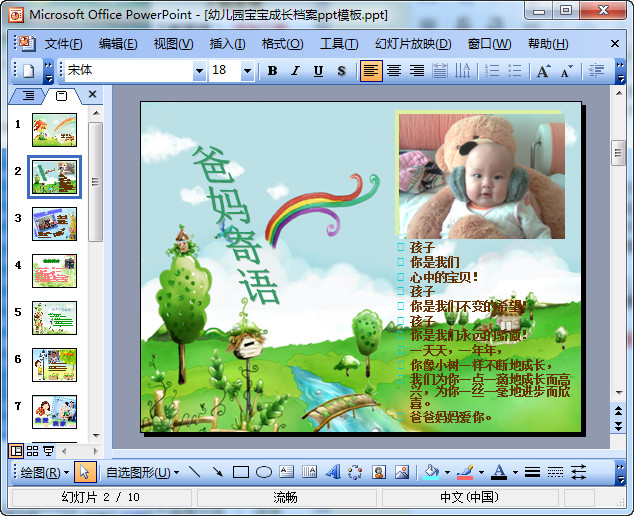Apply the Font Color
The image size is (634, 516).
tap(499, 472)
